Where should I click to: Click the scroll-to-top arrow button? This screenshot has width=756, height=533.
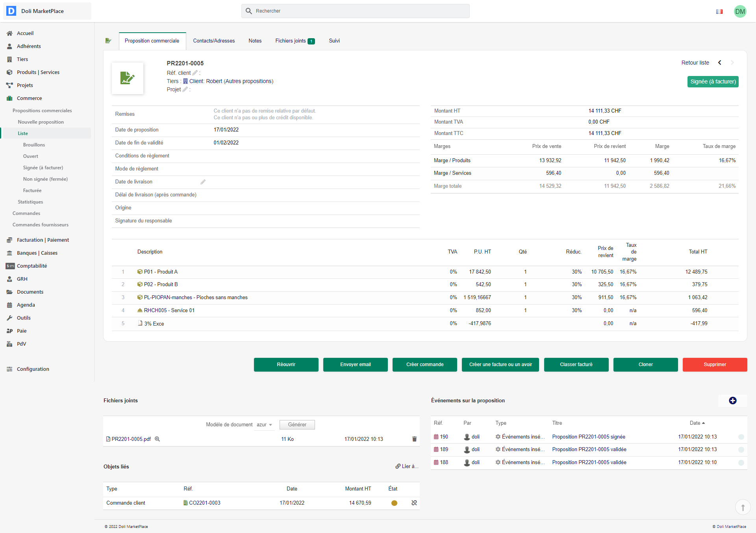743,507
